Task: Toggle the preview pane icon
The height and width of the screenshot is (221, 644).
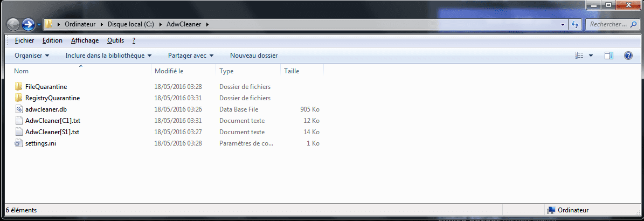Action: 608,56
